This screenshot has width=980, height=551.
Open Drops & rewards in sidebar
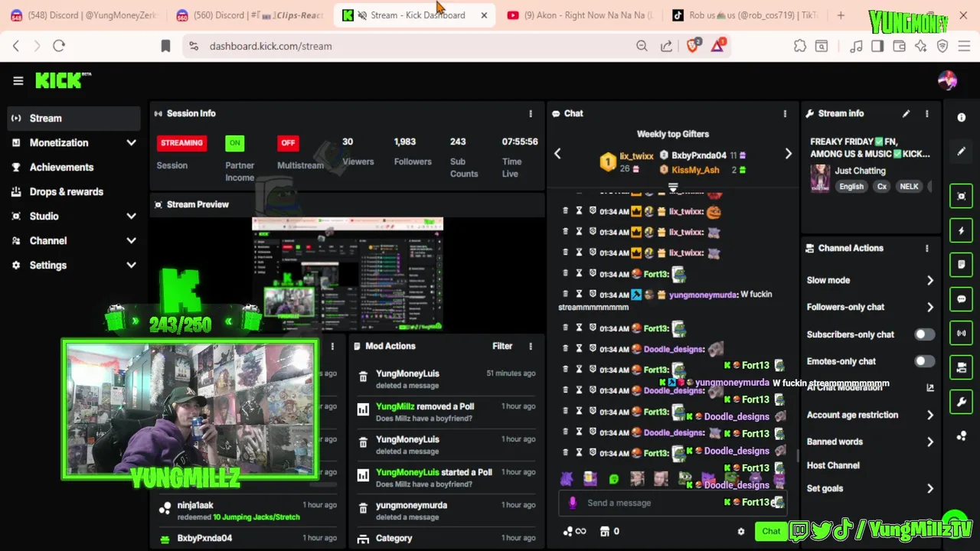point(75,191)
